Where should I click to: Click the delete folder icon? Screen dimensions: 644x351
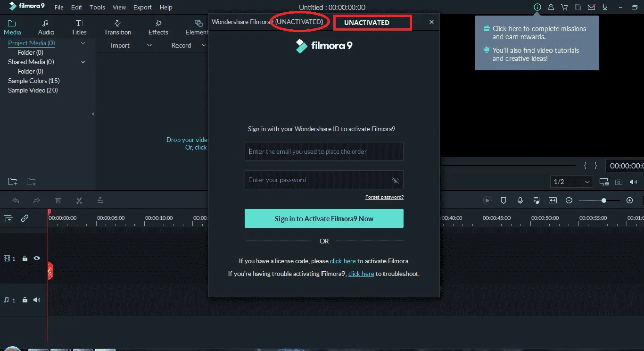pyautogui.click(x=31, y=181)
